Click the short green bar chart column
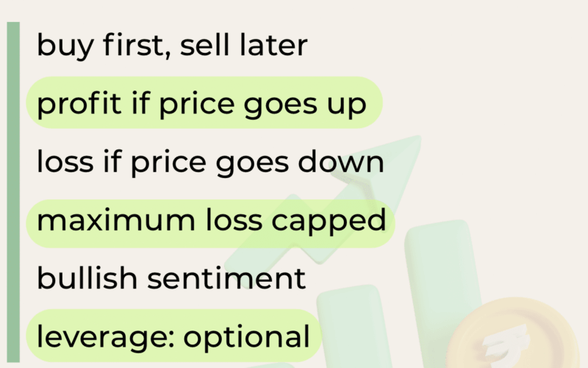This screenshot has width=588, height=368. tap(353, 326)
